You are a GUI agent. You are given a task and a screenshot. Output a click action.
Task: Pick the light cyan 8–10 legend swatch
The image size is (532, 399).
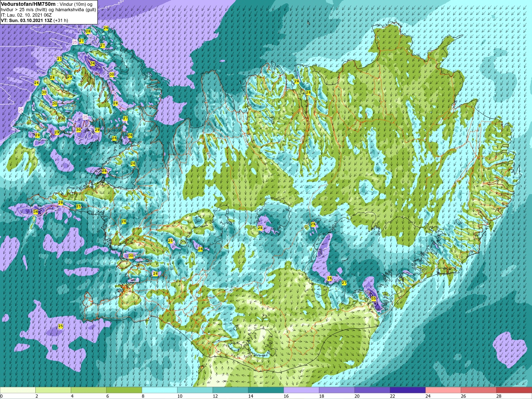(x=160, y=390)
